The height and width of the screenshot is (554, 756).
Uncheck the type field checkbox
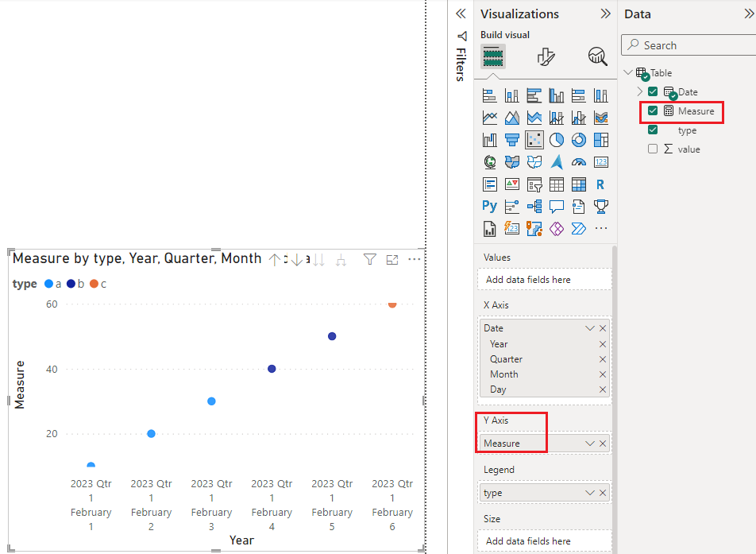[x=653, y=130]
